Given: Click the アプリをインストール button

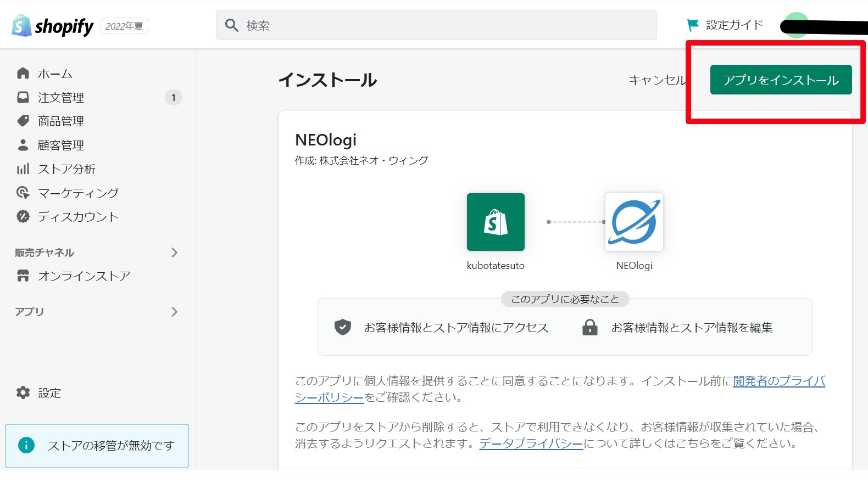Looking at the screenshot, I should click(781, 80).
